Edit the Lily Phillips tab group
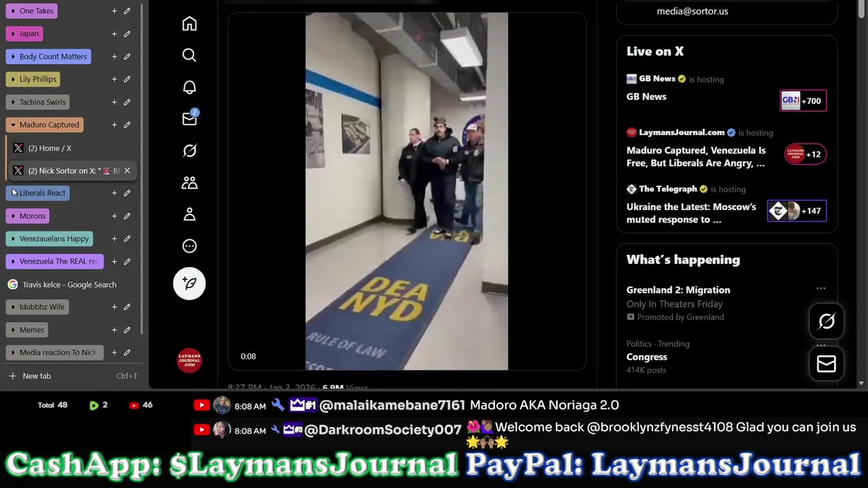The image size is (868, 488). click(x=127, y=79)
